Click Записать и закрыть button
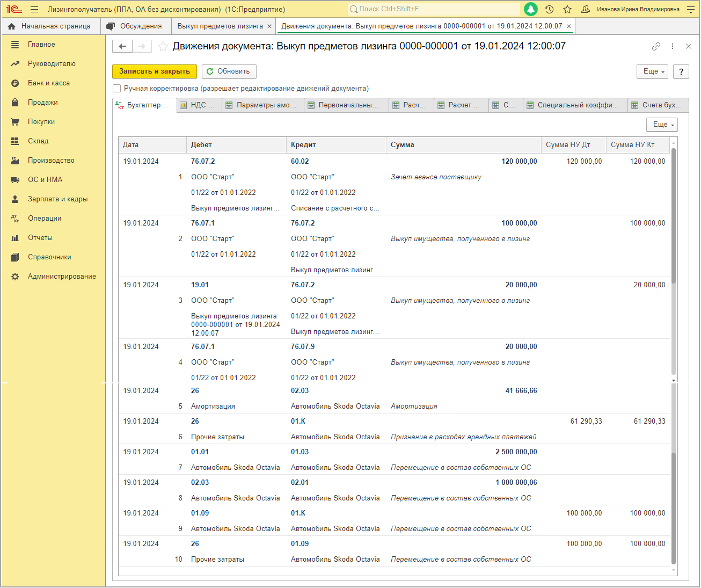 point(155,71)
